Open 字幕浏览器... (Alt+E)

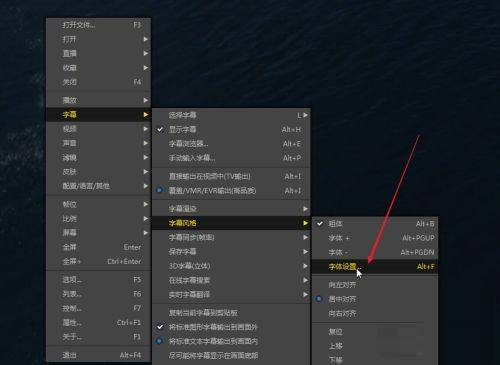231,144
